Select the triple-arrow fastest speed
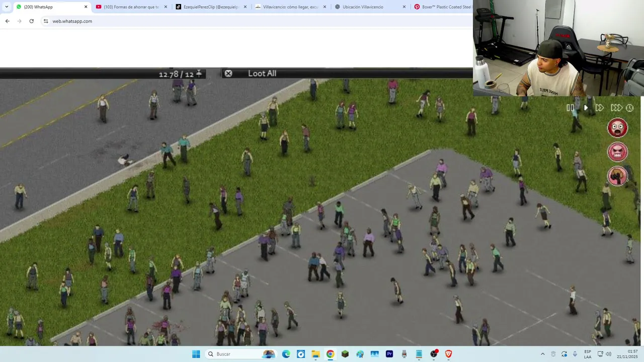Viewport: 644px width, 362px height. (616, 108)
